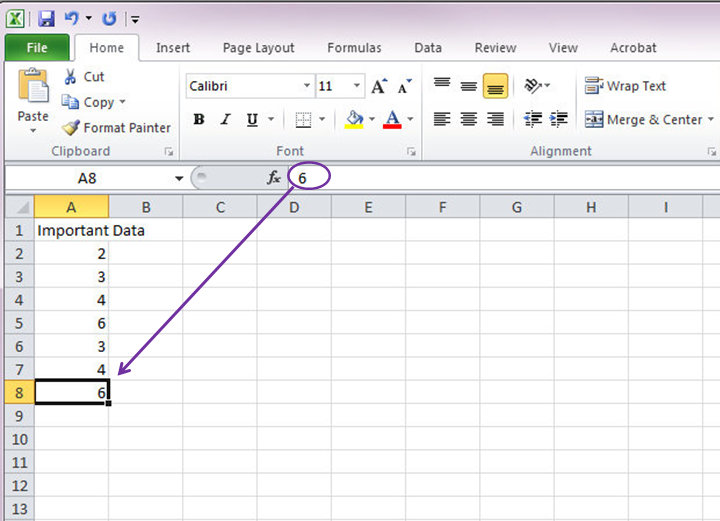Open the Page Layout tab

[x=258, y=48]
